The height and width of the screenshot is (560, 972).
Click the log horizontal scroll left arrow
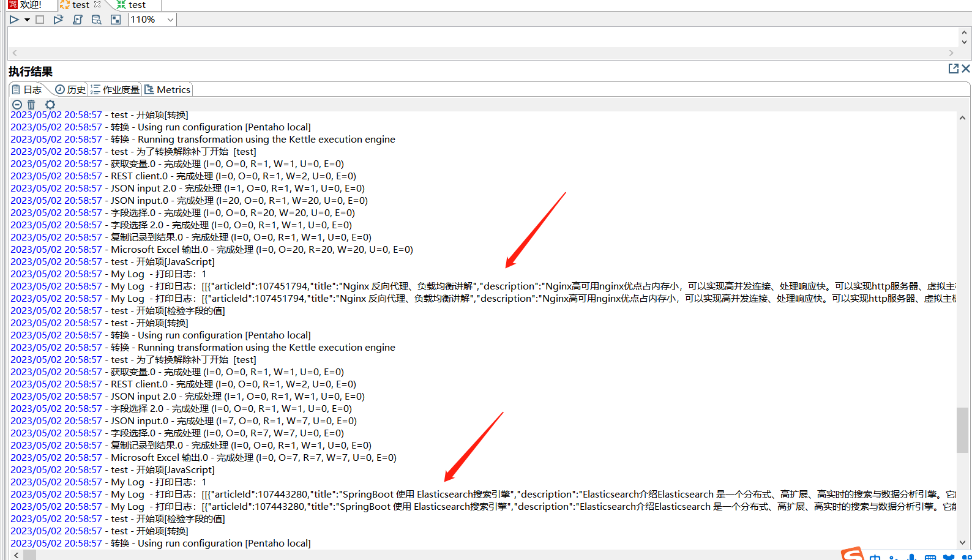tap(16, 555)
